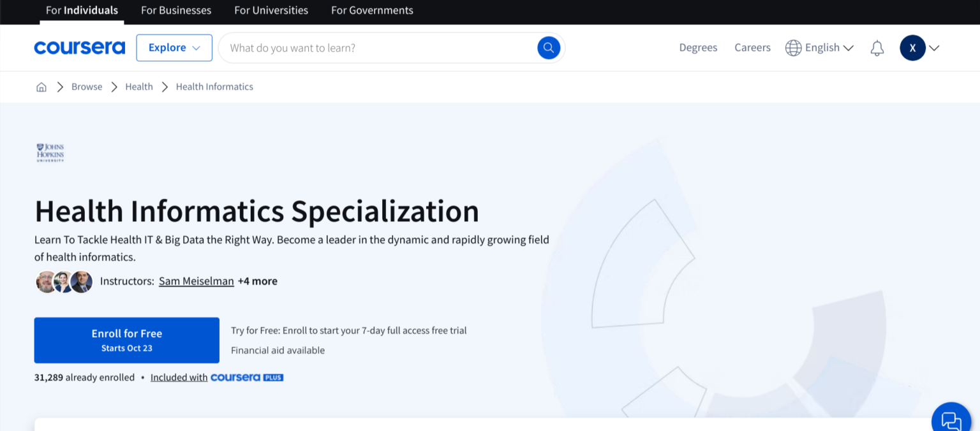Viewport: 980px width, 431px height.
Task: Open the English language dropdown arrow
Action: 849,48
